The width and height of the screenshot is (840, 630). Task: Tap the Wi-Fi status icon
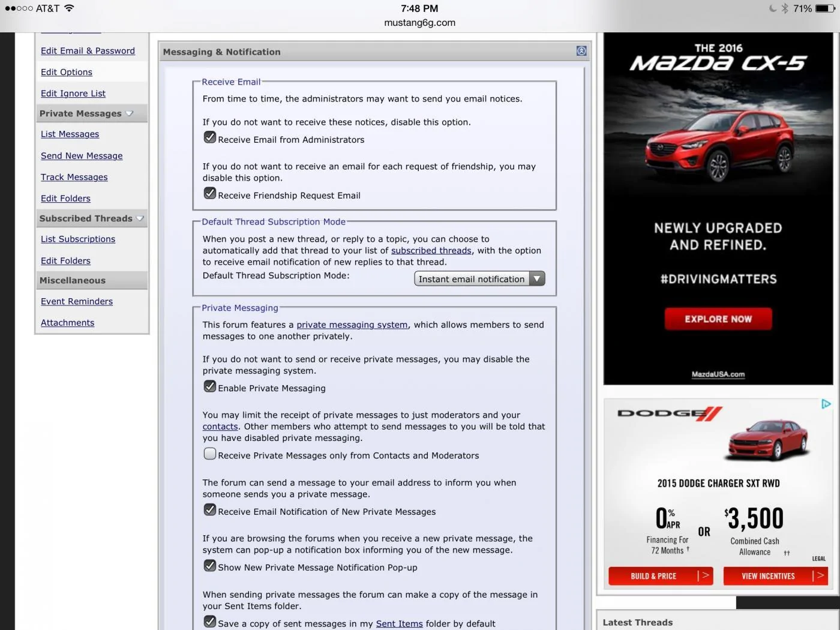click(x=69, y=8)
